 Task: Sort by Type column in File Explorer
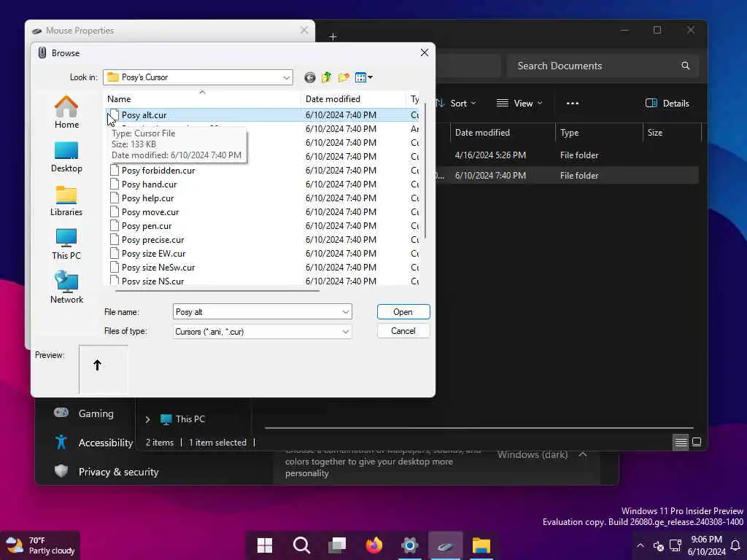(599, 133)
